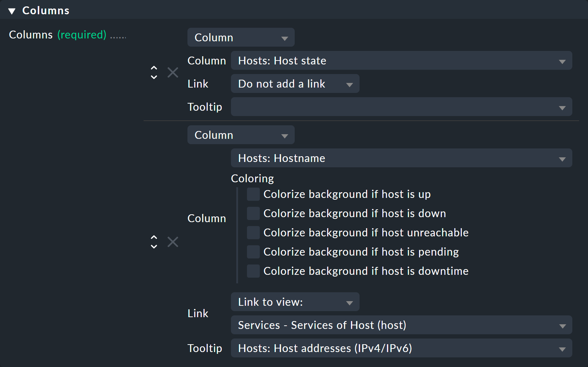
Task: Open the Host addresses tooltip dropdown
Action: tap(401, 348)
